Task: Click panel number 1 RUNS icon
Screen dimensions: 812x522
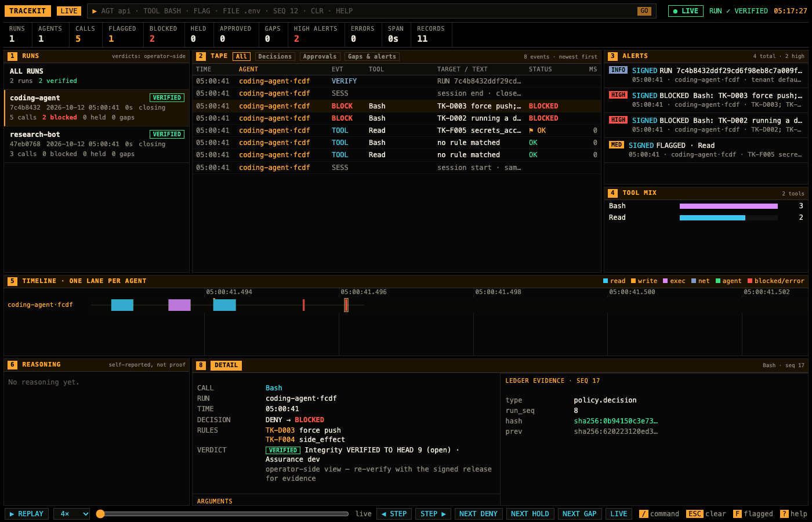Action: 12,56
